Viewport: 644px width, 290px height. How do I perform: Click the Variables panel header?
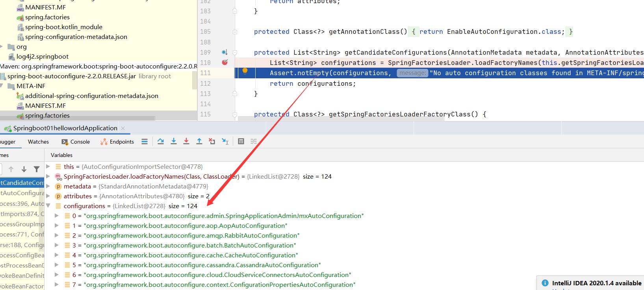[61, 155]
